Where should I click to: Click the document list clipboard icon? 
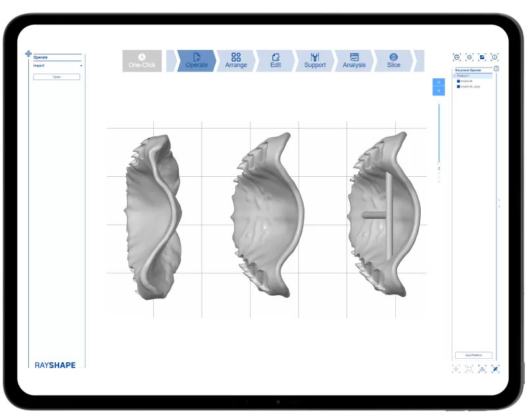pyautogui.click(x=496, y=68)
